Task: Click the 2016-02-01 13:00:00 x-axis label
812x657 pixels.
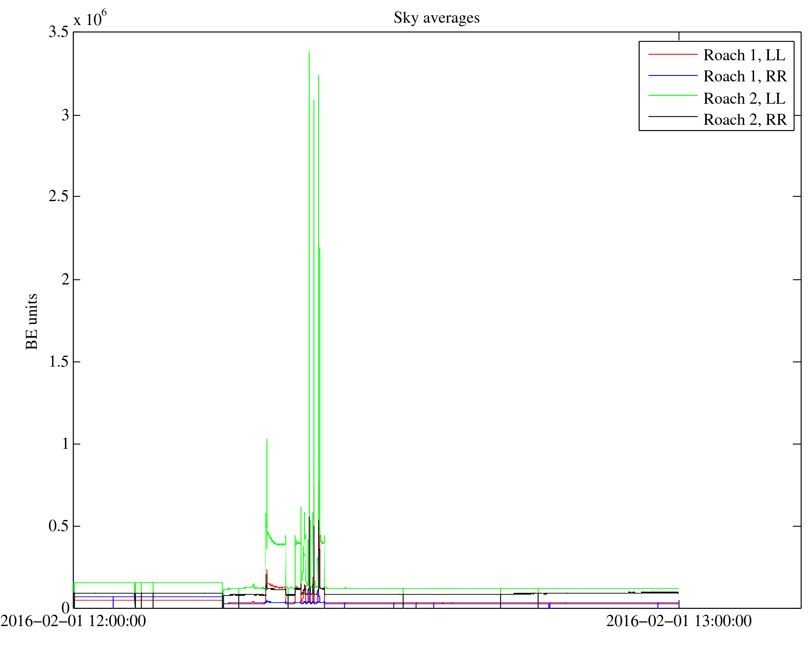Action: (x=679, y=621)
